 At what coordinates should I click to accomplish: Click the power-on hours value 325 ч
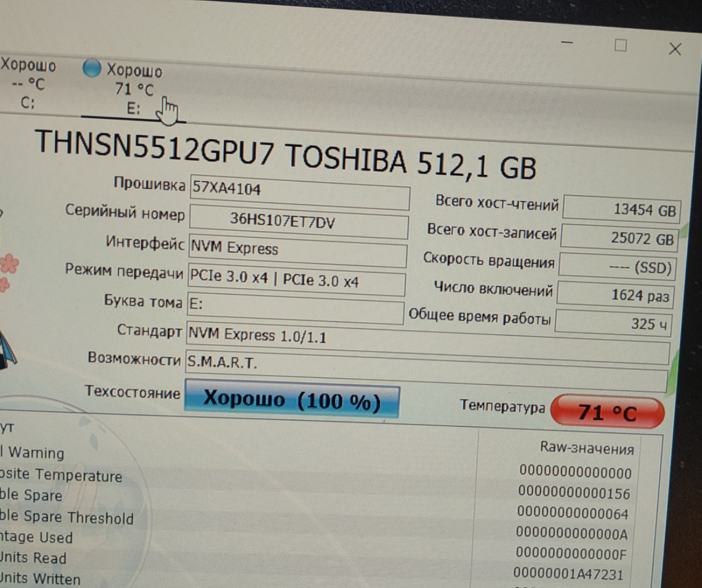(x=613, y=323)
